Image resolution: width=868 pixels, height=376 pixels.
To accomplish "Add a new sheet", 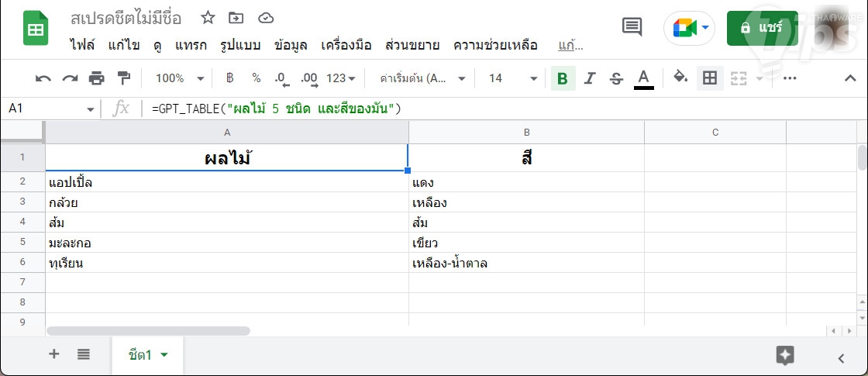I will coord(53,354).
